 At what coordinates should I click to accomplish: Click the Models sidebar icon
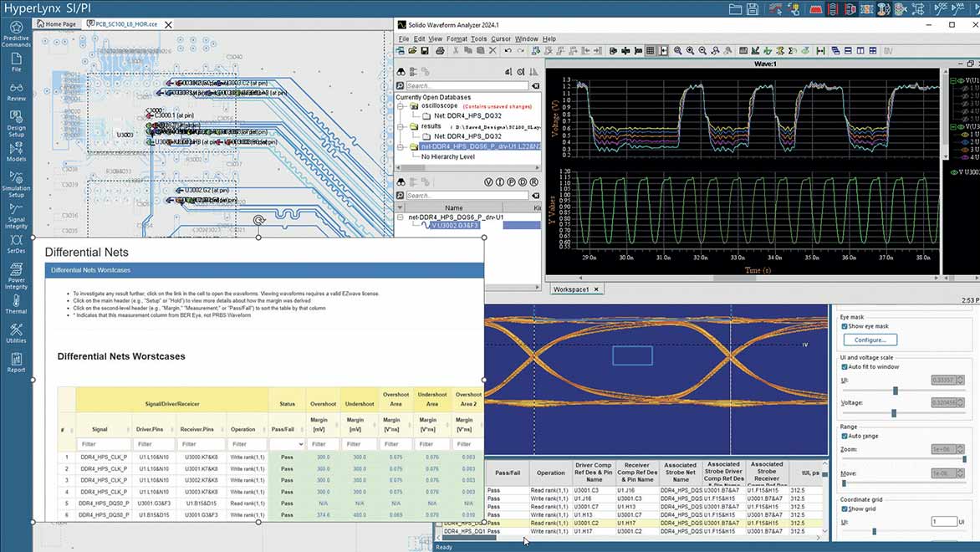tap(16, 152)
